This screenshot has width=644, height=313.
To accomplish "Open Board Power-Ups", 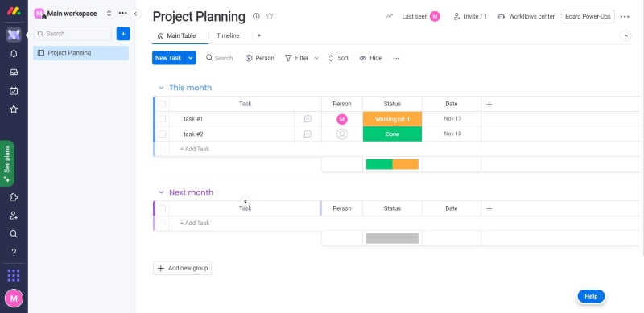I will 588,16.
